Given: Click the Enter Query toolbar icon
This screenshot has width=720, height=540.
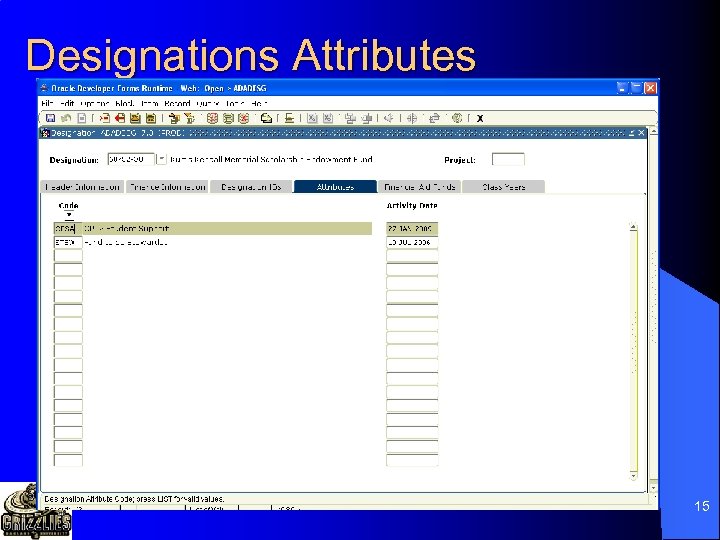Looking at the screenshot, I should 212,118.
